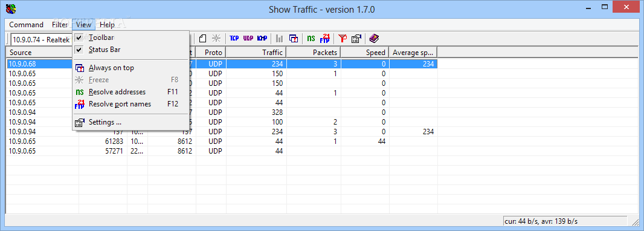
Task: Click the disabled Freeze F8 menu entry
Action: 130,80
